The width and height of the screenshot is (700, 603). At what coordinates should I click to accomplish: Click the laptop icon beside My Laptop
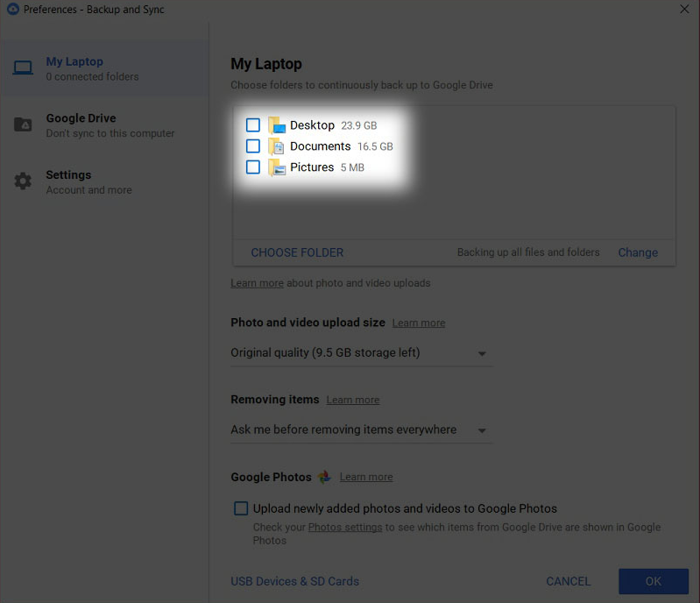pos(23,68)
